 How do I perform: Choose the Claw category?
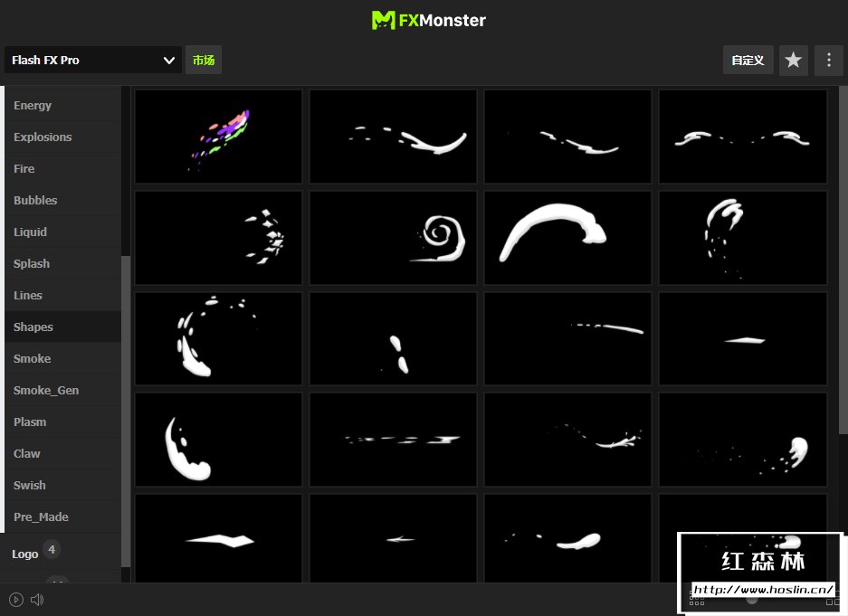[62, 453]
